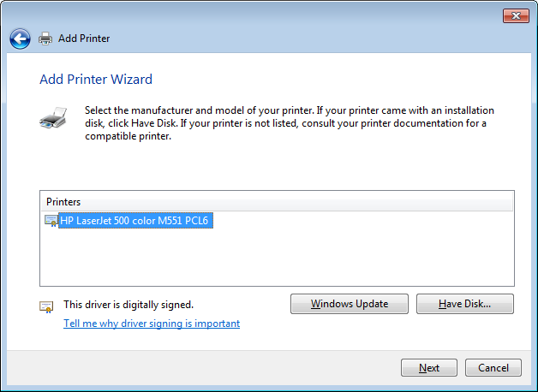Click the Windows Update button
This screenshot has width=538, height=392.
click(349, 304)
